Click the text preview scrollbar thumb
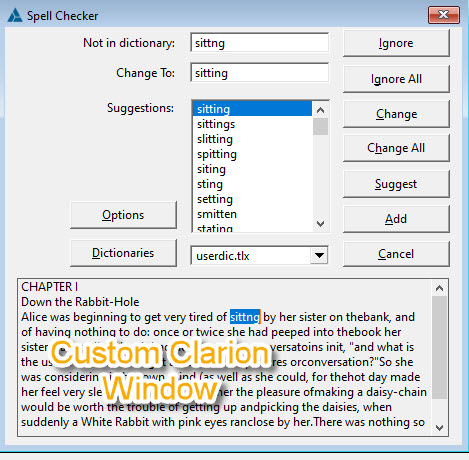 (439, 347)
